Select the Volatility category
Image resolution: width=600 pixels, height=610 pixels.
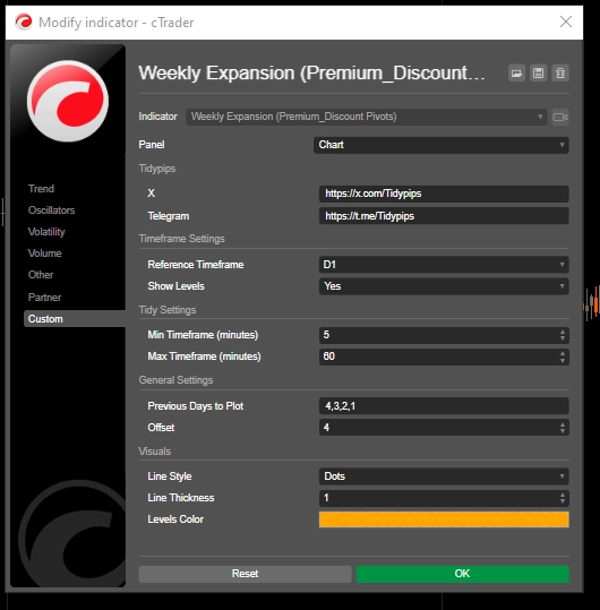[46, 232]
